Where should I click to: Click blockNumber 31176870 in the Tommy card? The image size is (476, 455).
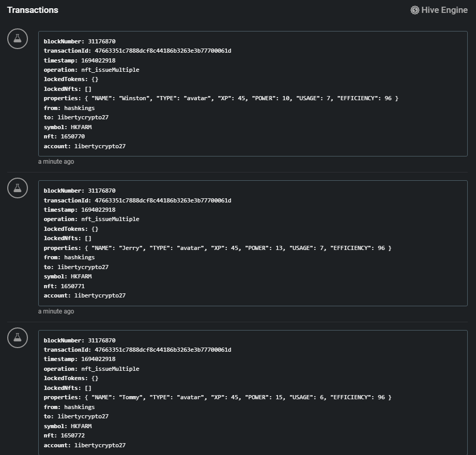click(80, 340)
